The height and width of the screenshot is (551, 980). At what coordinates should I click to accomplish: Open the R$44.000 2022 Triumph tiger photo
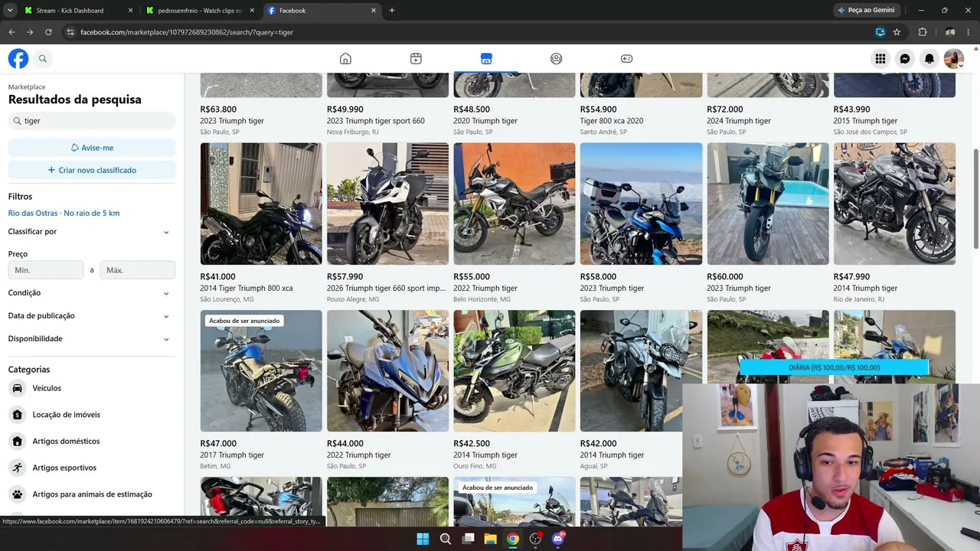[x=388, y=370]
